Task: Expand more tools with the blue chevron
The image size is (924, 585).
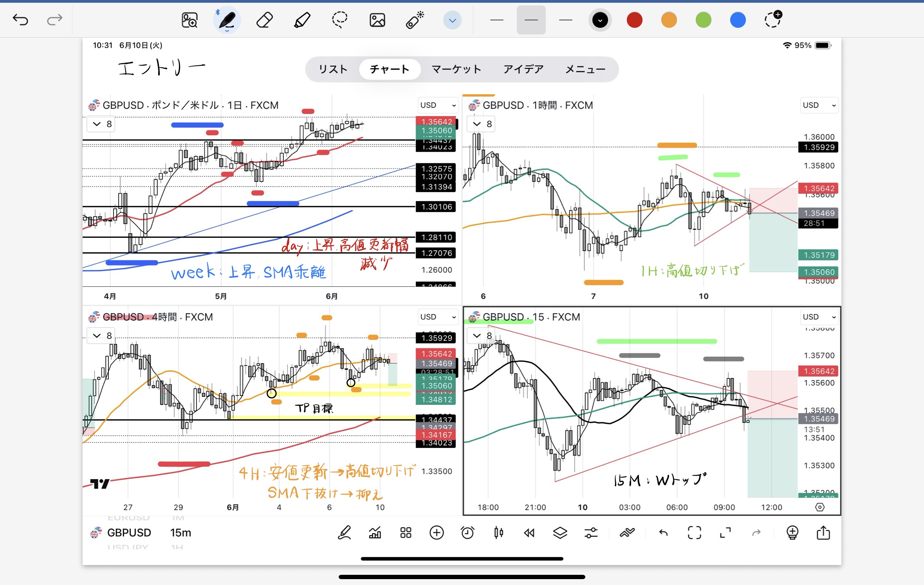Action: tap(452, 20)
